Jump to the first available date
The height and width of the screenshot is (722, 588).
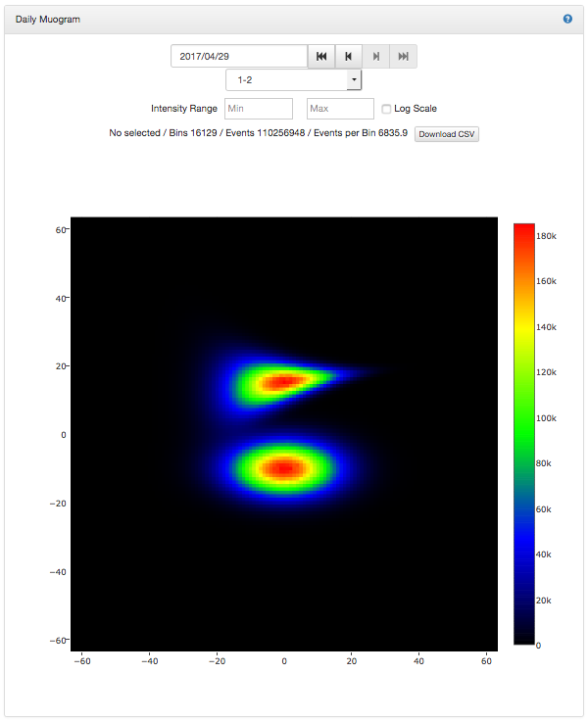coord(321,57)
